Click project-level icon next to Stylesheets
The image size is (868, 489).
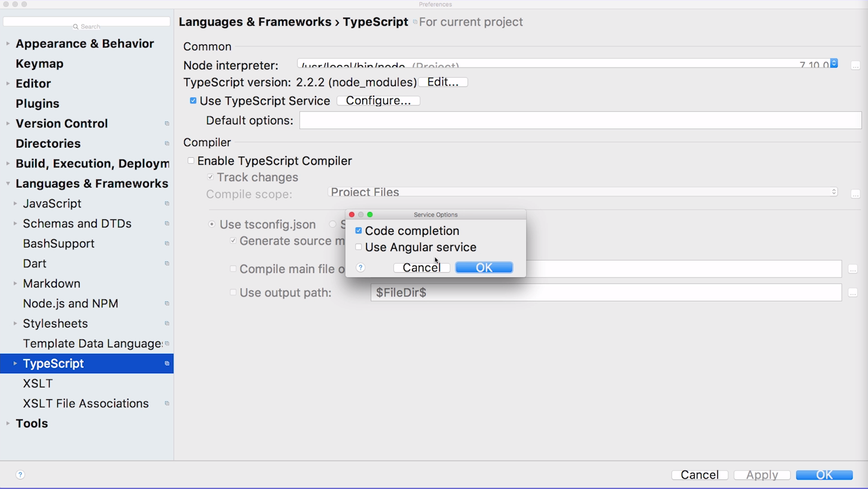(x=167, y=324)
